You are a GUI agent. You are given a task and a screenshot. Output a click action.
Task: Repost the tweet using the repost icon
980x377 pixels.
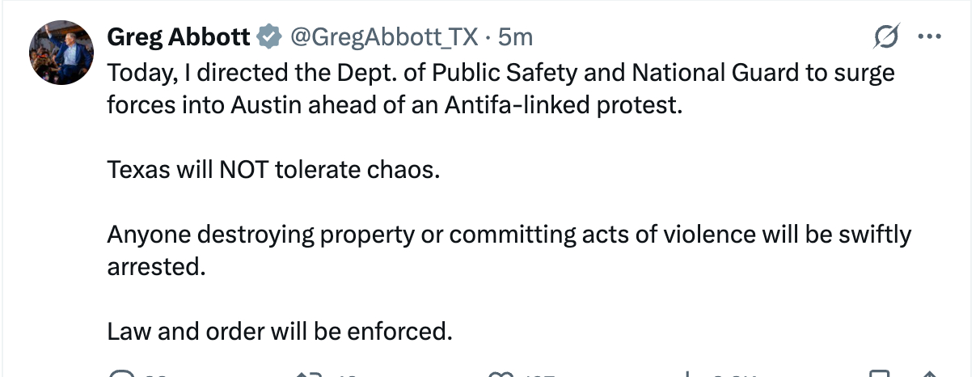[x=310, y=374]
